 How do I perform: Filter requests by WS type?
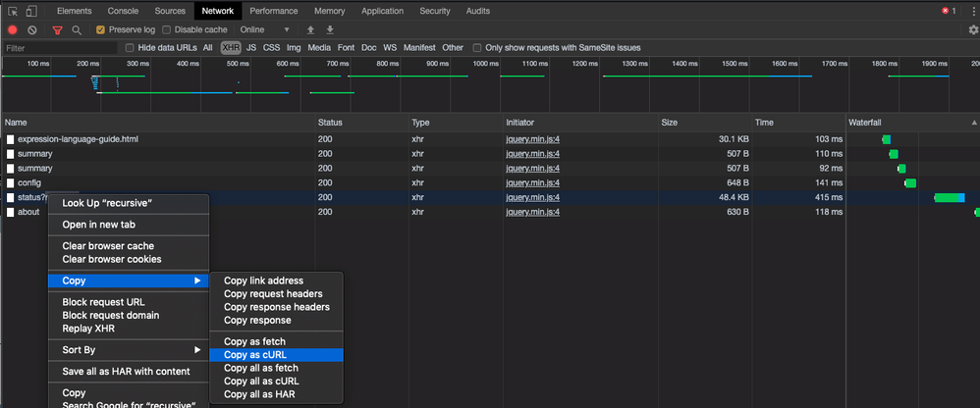[x=390, y=47]
